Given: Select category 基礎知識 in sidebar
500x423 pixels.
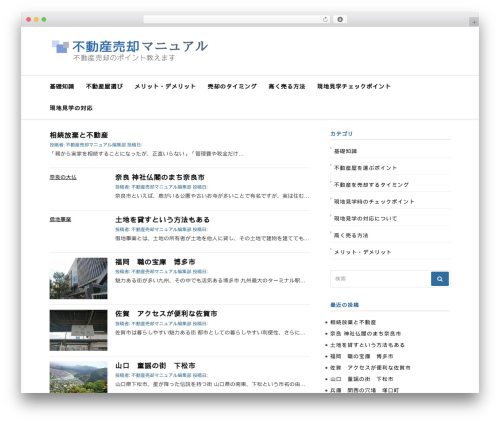Looking at the screenshot, I should [345, 151].
